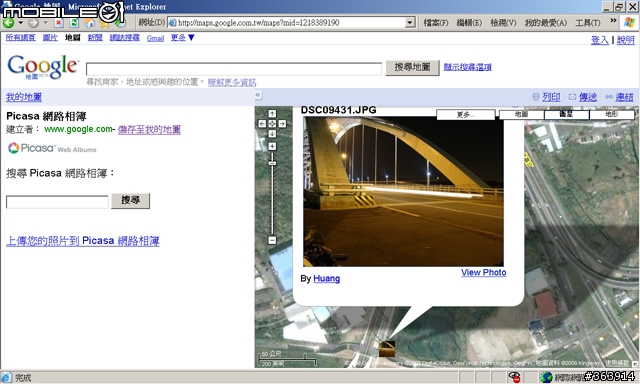This screenshot has width=640, height=384.
Task: Zoom in with the plus button
Action: coord(272,146)
